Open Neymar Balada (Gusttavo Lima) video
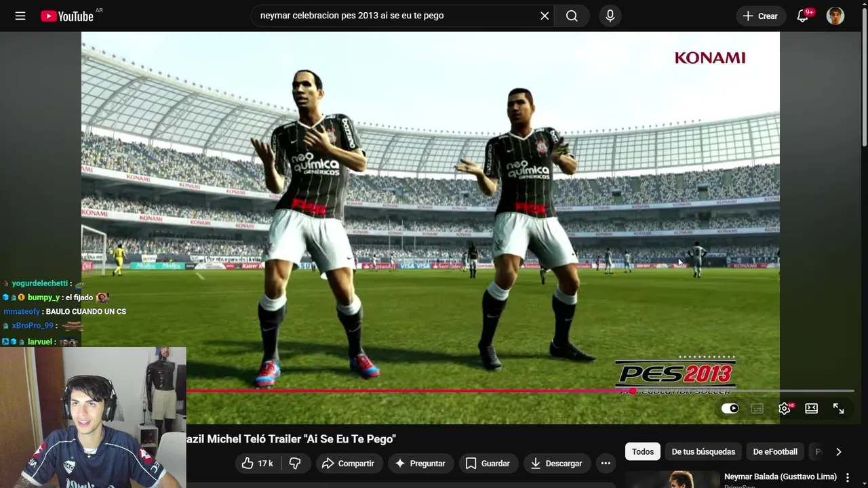868x488 pixels. coord(781,476)
